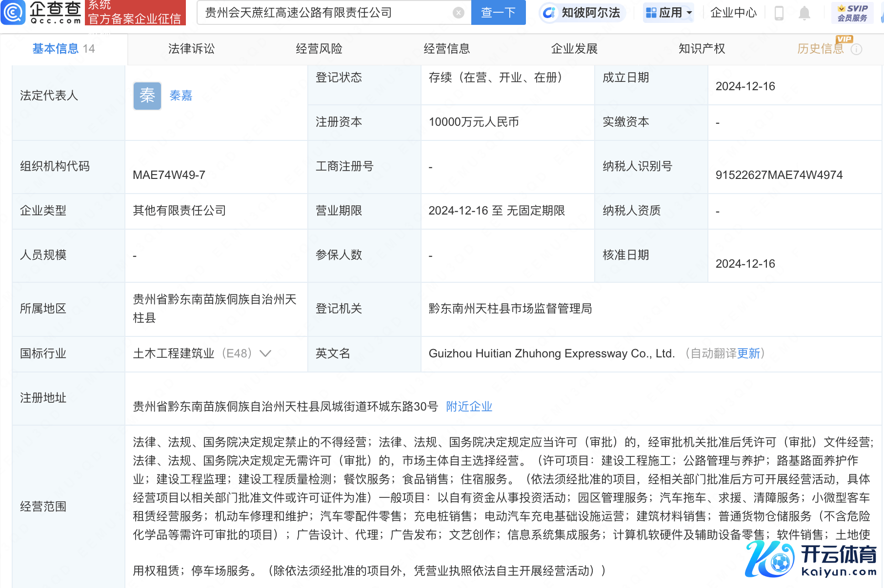884x588 pixels.
Task: Clear the search box text
Action: click(458, 13)
